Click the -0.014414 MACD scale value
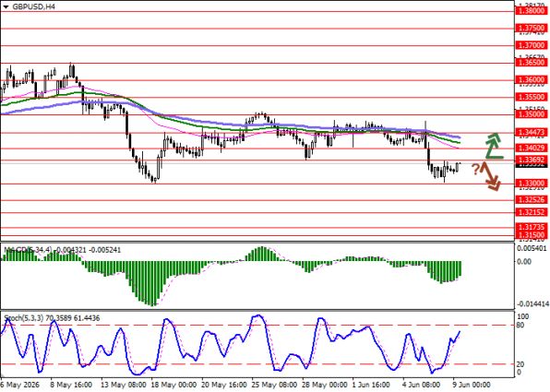The width and height of the screenshot is (550, 392). [x=532, y=303]
